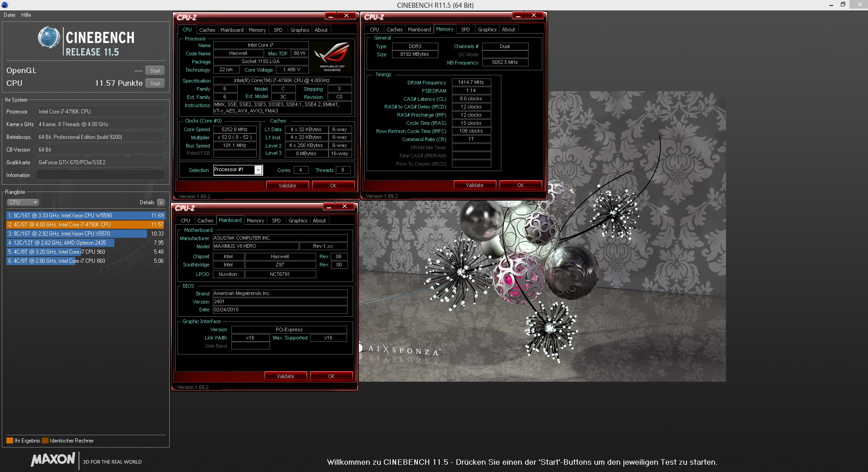The width and height of the screenshot is (868, 472).
Task: Select the Core i7 CPU 960 ranking entry
Action: (x=85, y=252)
